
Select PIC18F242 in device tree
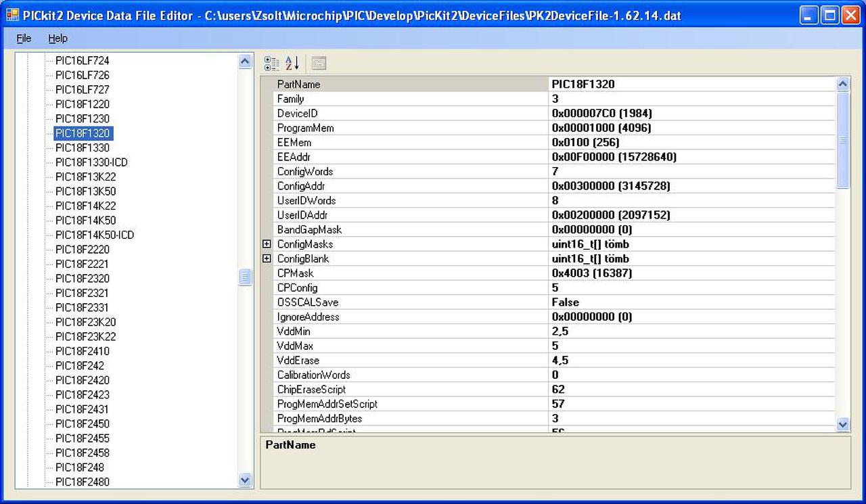[79, 366]
